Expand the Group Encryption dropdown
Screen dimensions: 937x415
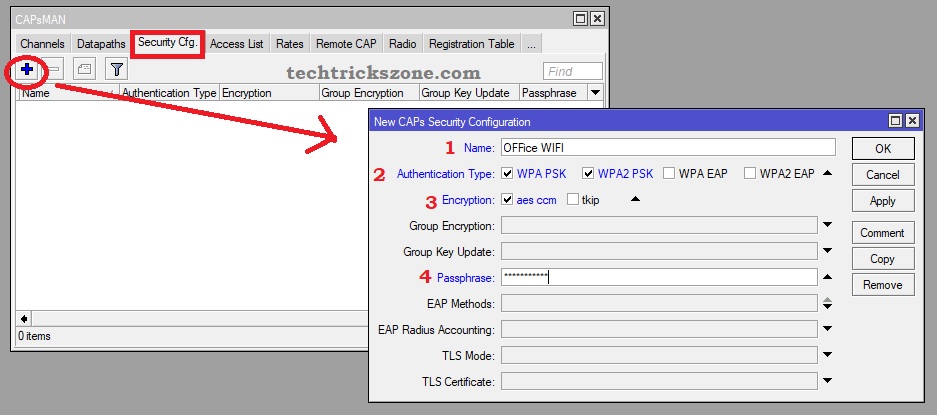(x=827, y=226)
